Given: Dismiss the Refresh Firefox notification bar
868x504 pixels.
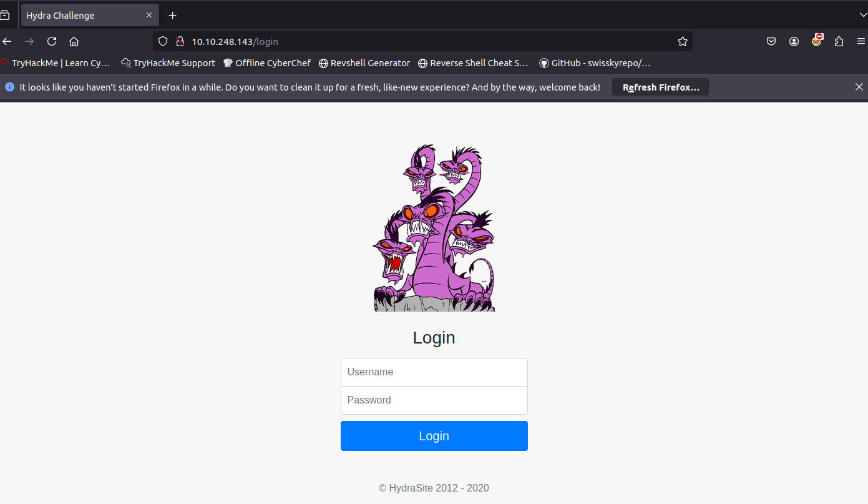Looking at the screenshot, I should [859, 87].
